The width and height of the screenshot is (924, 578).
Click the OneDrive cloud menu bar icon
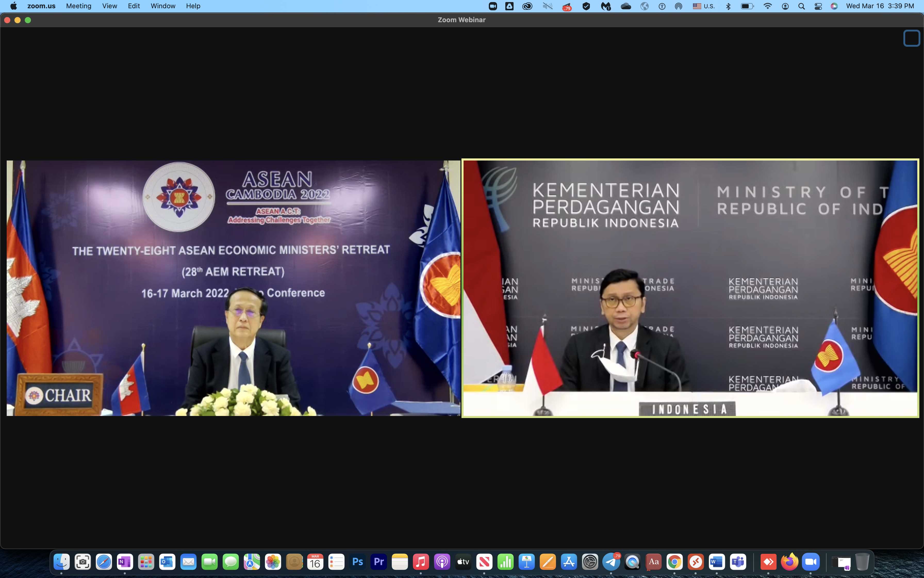[x=626, y=6]
